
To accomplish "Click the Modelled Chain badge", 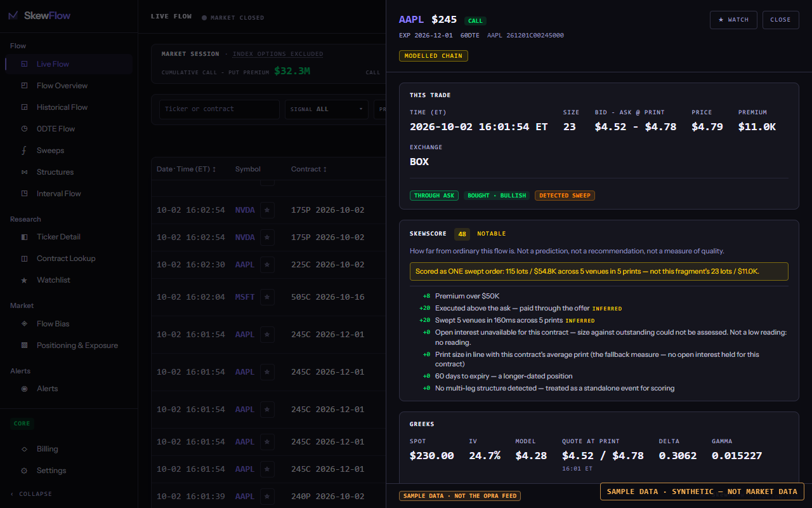I will click(x=433, y=56).
